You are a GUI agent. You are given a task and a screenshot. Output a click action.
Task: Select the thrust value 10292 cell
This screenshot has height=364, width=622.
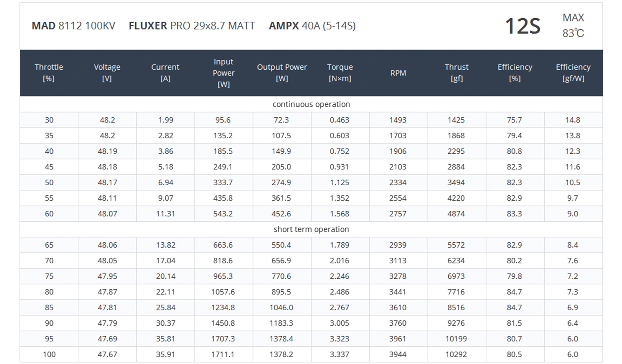coord(456,354)
